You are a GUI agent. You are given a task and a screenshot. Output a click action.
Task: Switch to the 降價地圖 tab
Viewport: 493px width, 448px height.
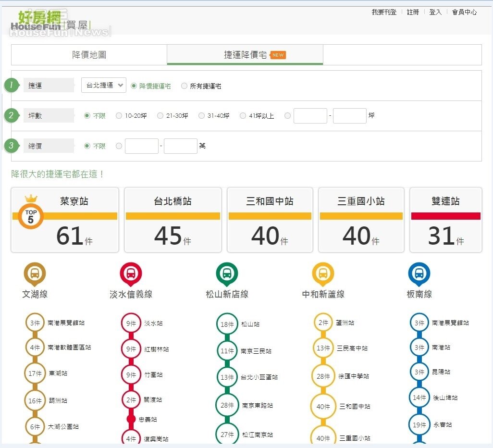click(x=89, y=54)
